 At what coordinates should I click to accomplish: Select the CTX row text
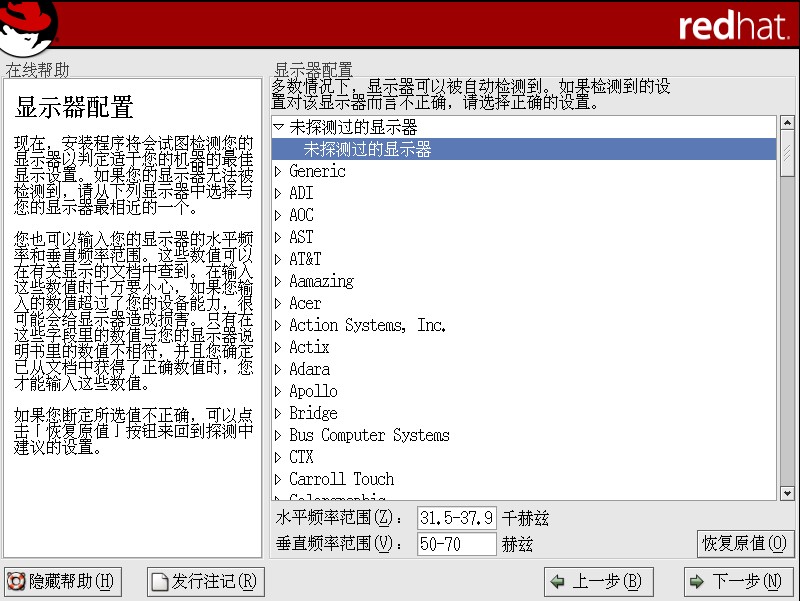pyautogui.click(x=301, y=457)
